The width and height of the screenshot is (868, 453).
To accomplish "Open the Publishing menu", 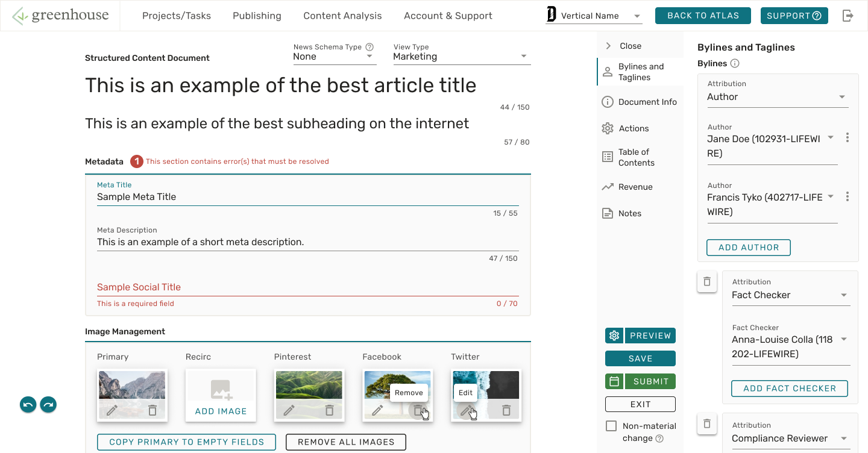I will click(257, 16).
